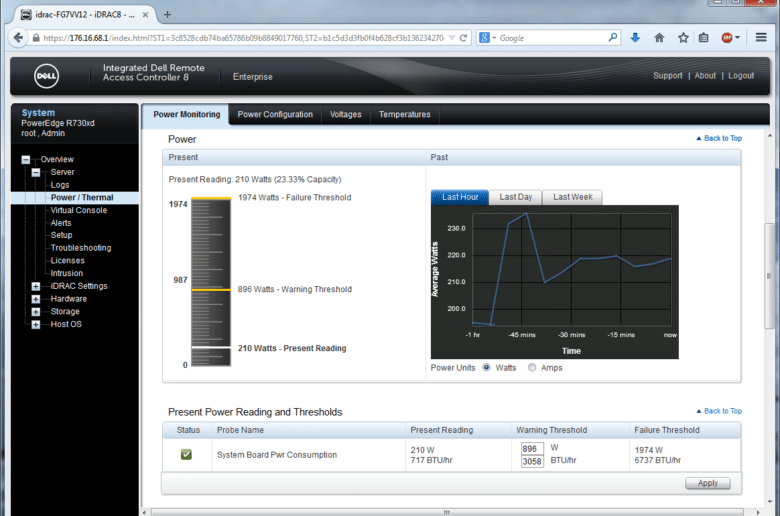Expand the Hardware tree node

point(36,299)
